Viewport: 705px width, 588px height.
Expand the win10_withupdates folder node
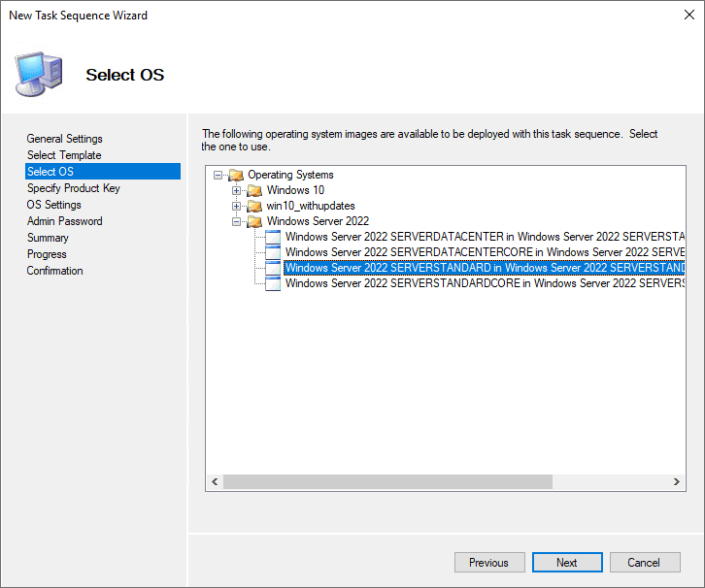point(237,206)
